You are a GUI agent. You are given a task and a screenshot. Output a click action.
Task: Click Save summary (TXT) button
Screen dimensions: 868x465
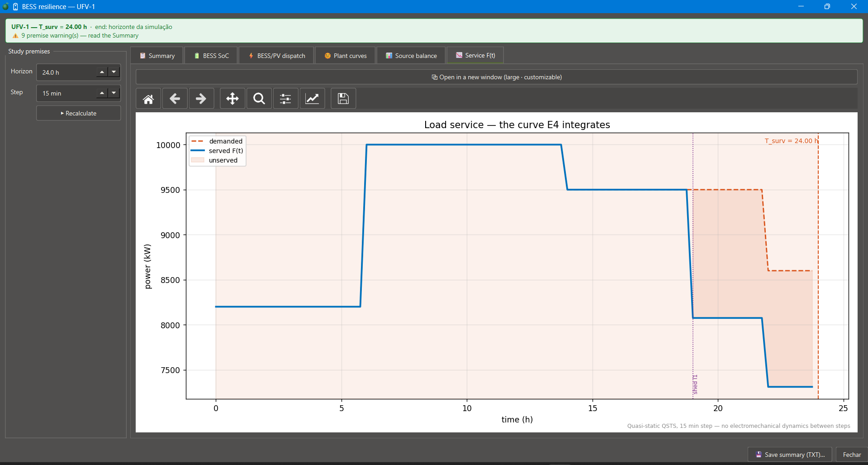tap(790, 455)
